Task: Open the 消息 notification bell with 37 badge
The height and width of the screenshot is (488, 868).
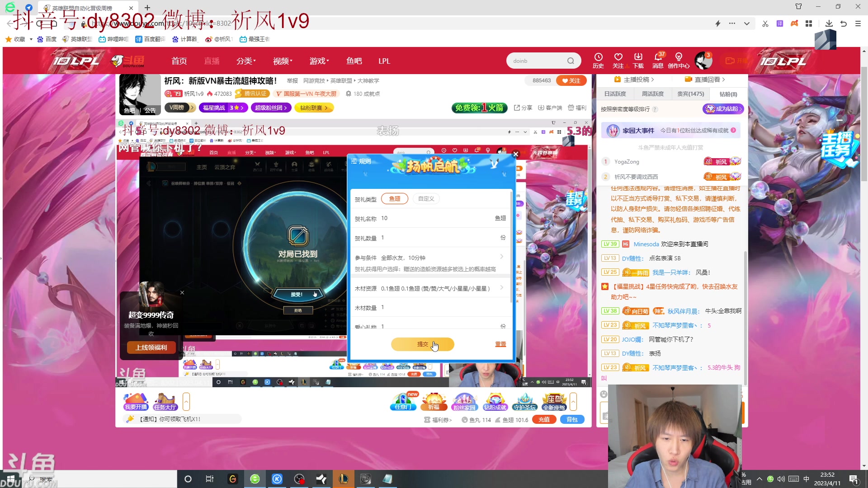Action: 658,60
